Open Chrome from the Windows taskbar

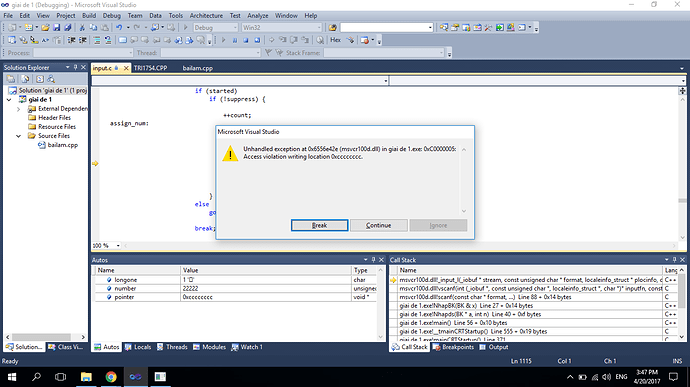(x=111, y=376)
